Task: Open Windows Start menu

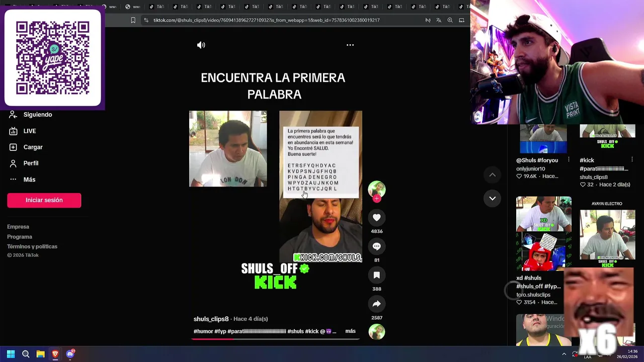Action: coord(11,354)
